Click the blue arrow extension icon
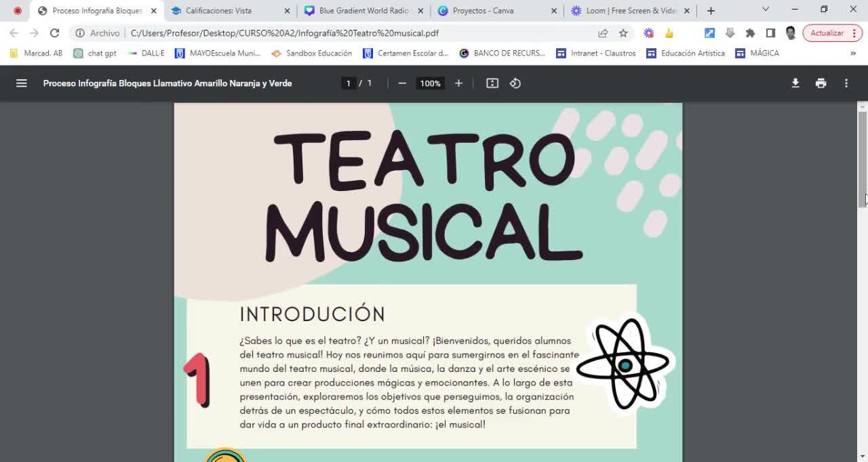Viewport: 868px width, 462px height. tap(709, 33)
